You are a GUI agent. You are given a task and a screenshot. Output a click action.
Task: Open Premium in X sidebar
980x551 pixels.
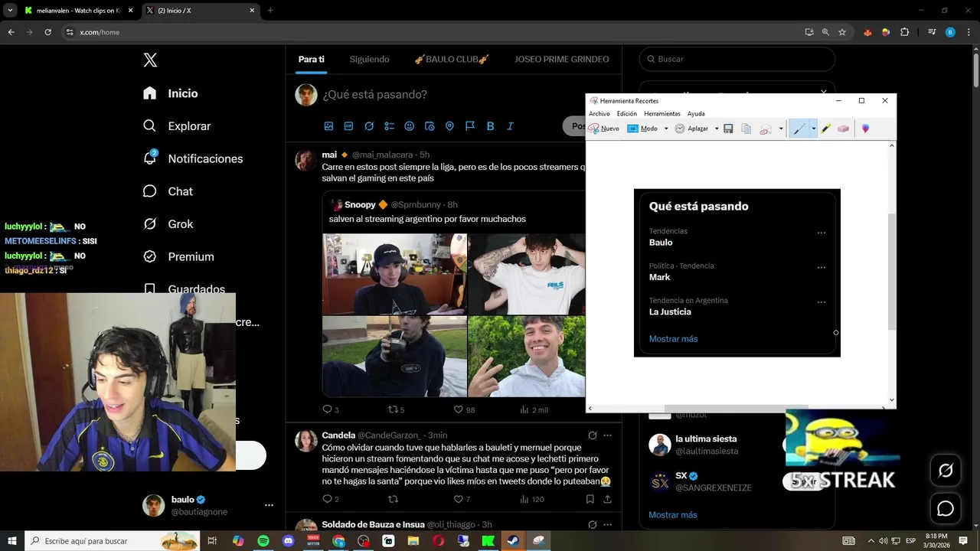(x=178, y=257)
